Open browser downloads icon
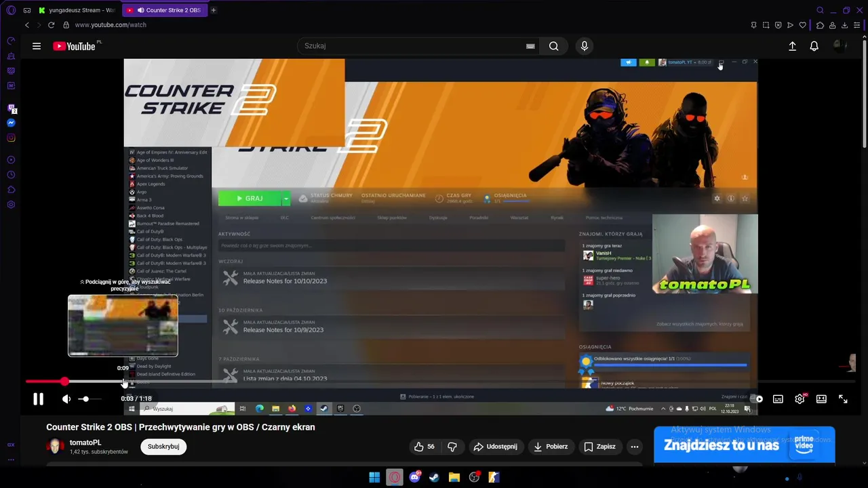868x488 pixels. [844, 25]
